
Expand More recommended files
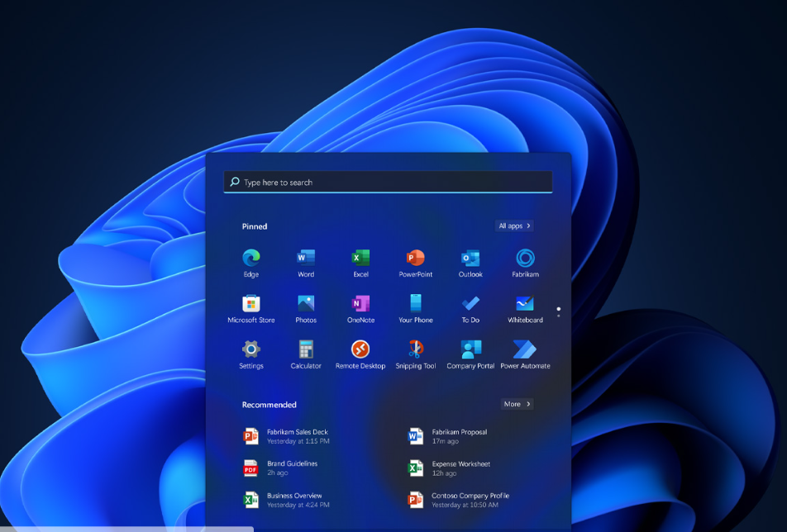[x=517, y=404]
